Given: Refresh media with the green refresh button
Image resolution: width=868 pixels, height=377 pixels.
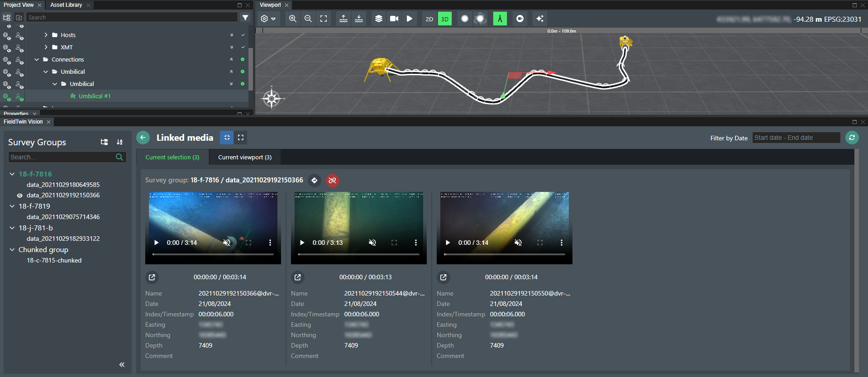Looking at the screenshot, I should click(852, 138).
